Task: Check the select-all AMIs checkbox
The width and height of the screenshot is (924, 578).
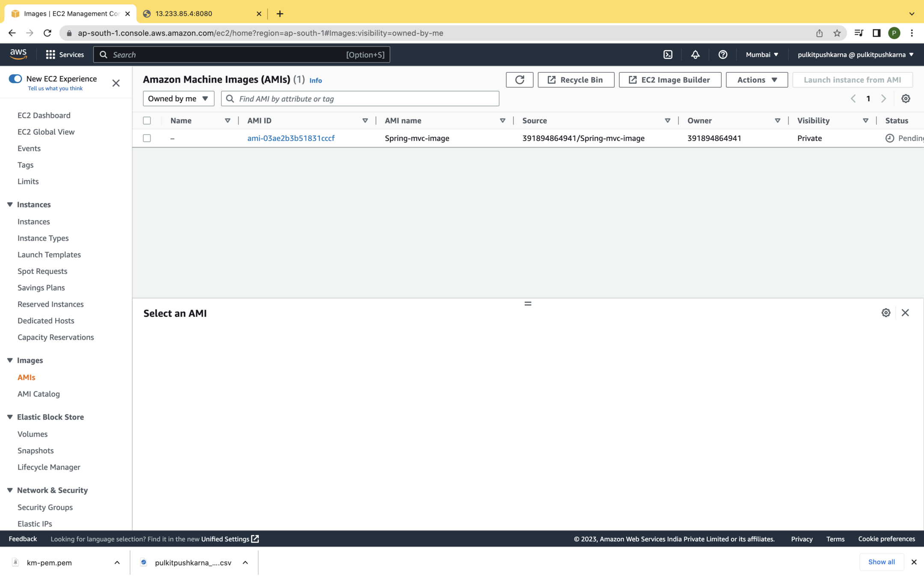Action: pos(147,121)
